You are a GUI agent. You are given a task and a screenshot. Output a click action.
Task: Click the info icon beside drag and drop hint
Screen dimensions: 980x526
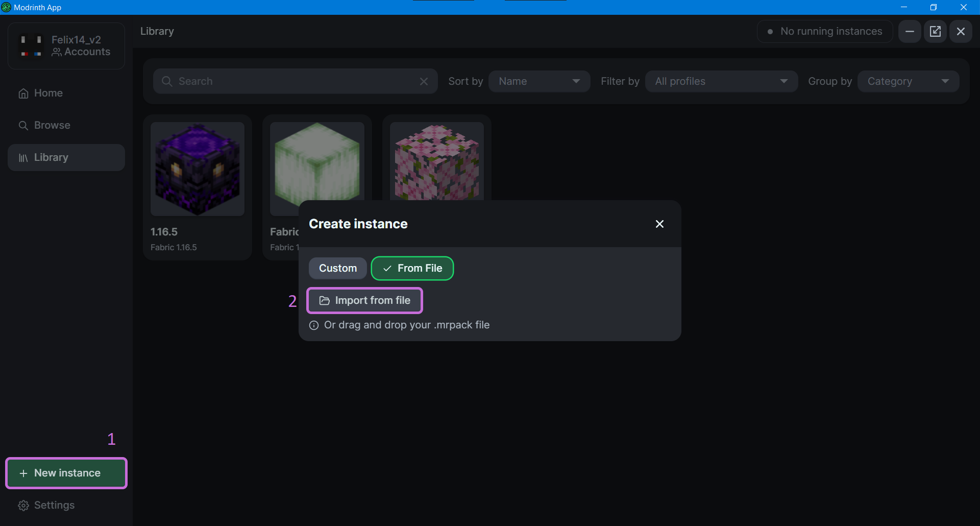point(314,325)
